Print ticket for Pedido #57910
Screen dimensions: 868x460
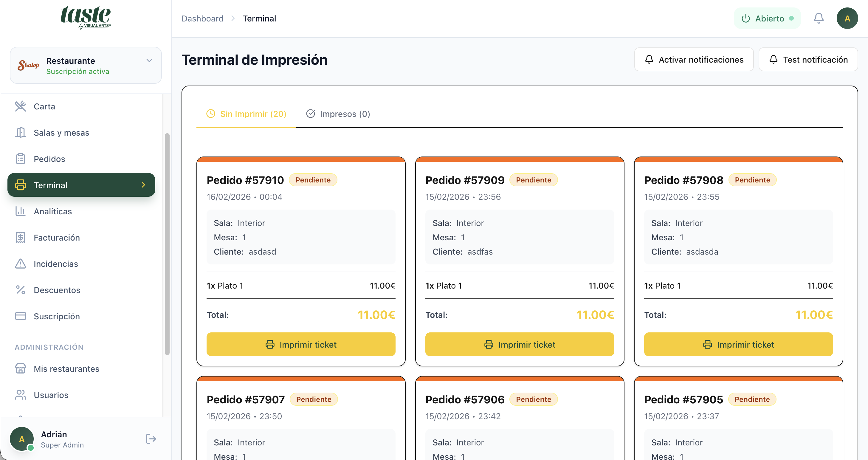point(300,344)
